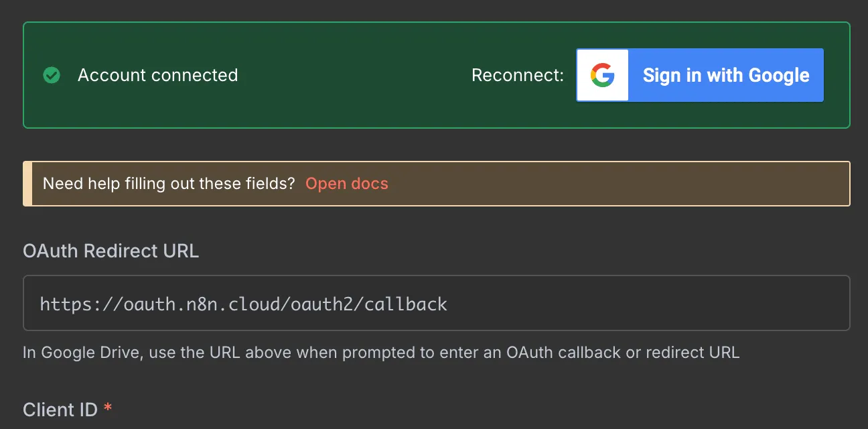
Task: Click the green connected checkmark icon
Action: 52,75
